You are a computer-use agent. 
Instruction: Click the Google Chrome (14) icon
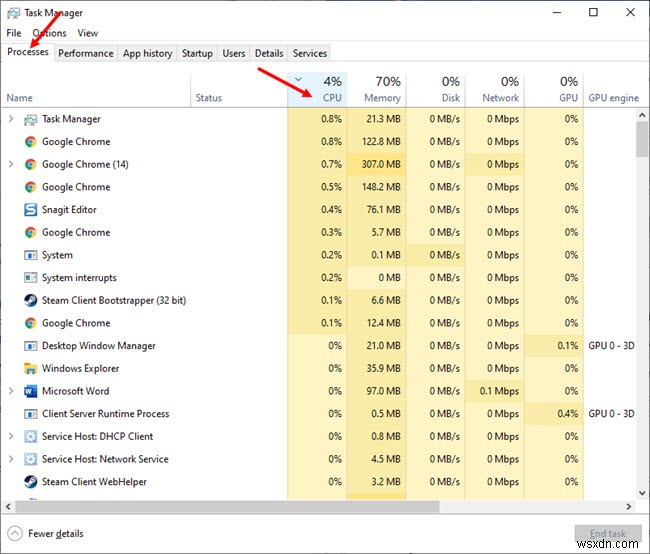(x=30, y=165)
